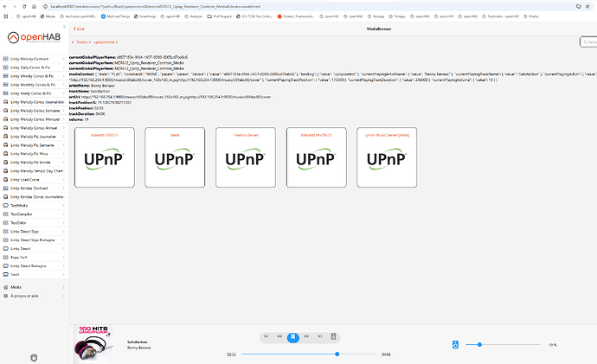
Task: Expand chevron on Linky Melody Pic Mois row
Action: point(63,154)
